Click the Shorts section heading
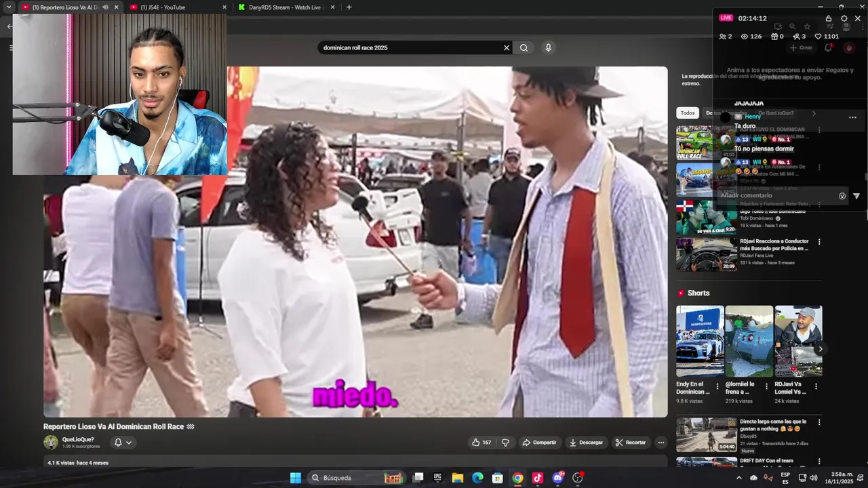Image resolution: width=868 pixels, height=488 pixels. [x=698, y=293]
